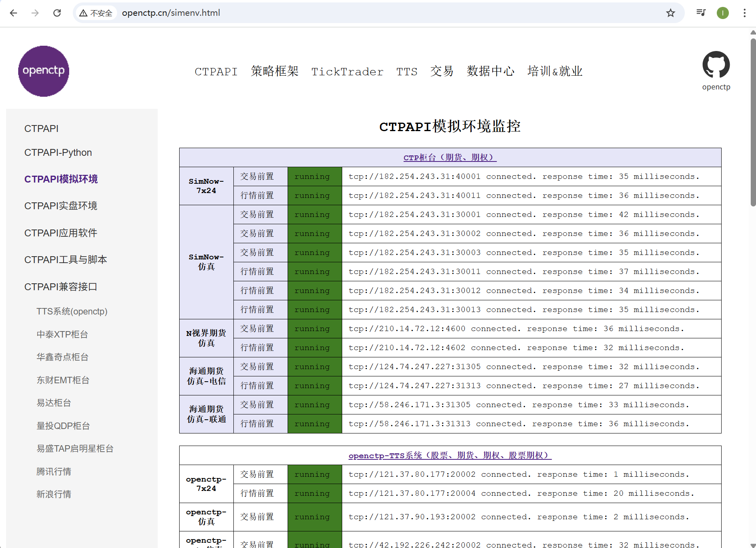Click address tcp://182.254.243.31:30002 row text
This screenshot has width=756, height=548.
[524, 234]
